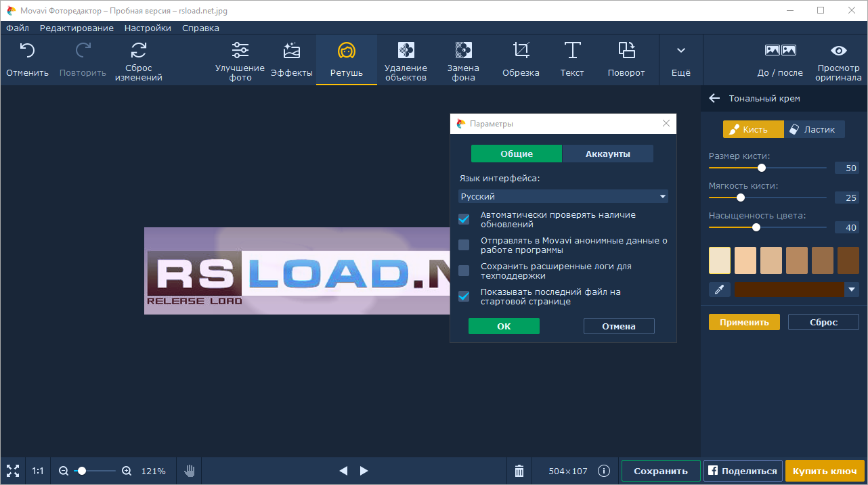Screen dimensions: 868x485
Task: Click the brush size value 50 field
Action: click(x=846, y=168)
